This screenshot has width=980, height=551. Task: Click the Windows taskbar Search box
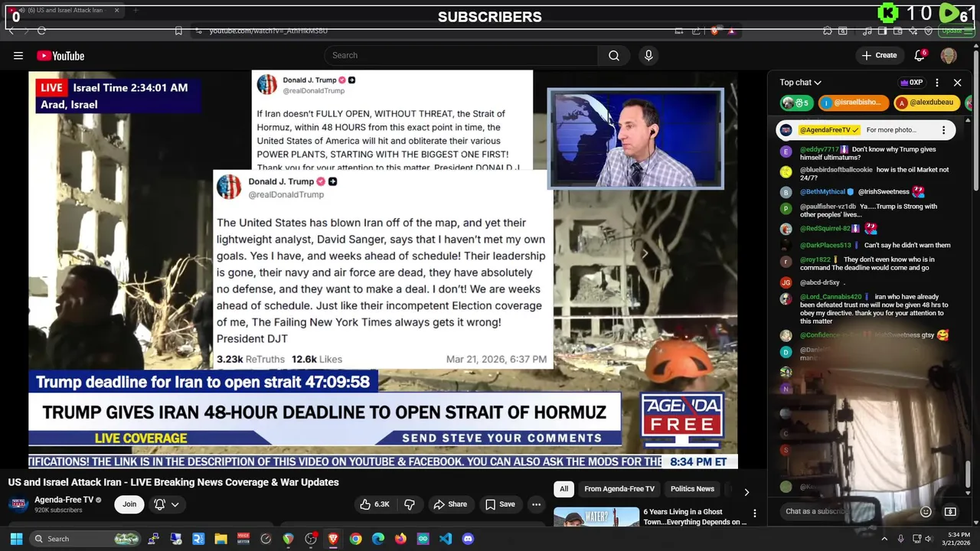tap(86, 539)
